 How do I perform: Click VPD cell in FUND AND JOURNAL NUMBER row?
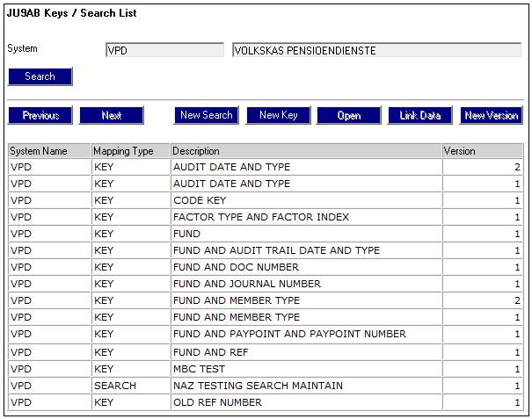point(49,284)
